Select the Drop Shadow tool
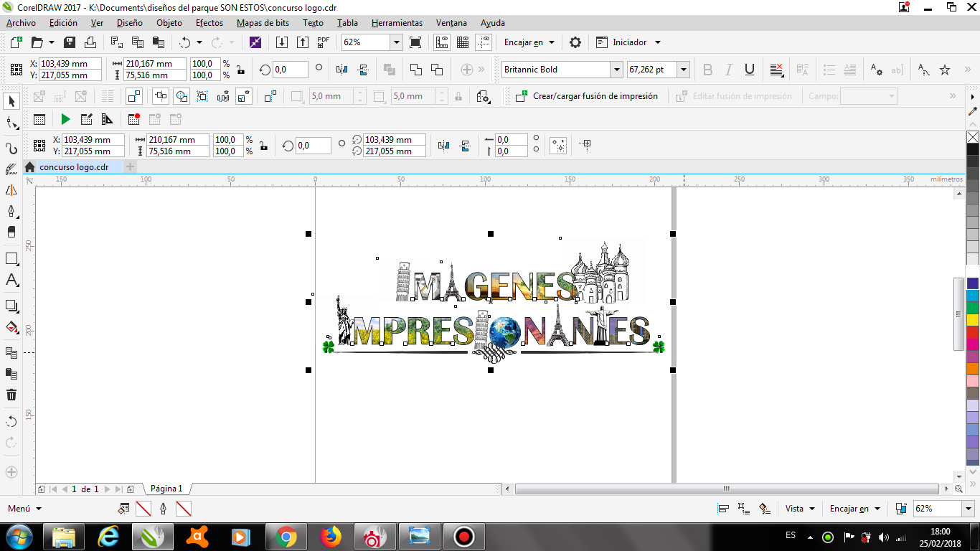The width and height of the screenshot is (980, 551). [x=11, y=306]
